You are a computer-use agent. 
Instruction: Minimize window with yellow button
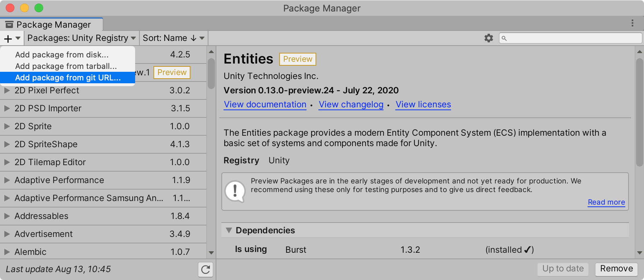(x=24, y=8)
